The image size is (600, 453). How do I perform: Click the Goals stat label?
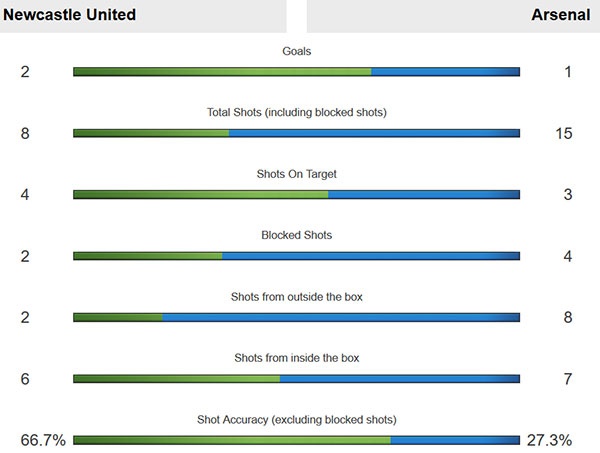(x=296, y=50)
